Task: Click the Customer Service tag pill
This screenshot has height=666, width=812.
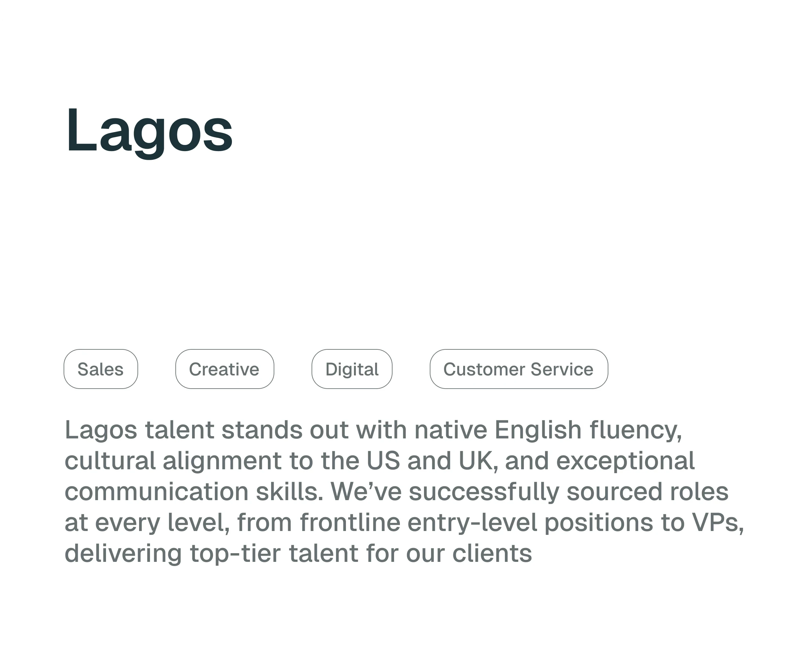Action: click(519, 369)
